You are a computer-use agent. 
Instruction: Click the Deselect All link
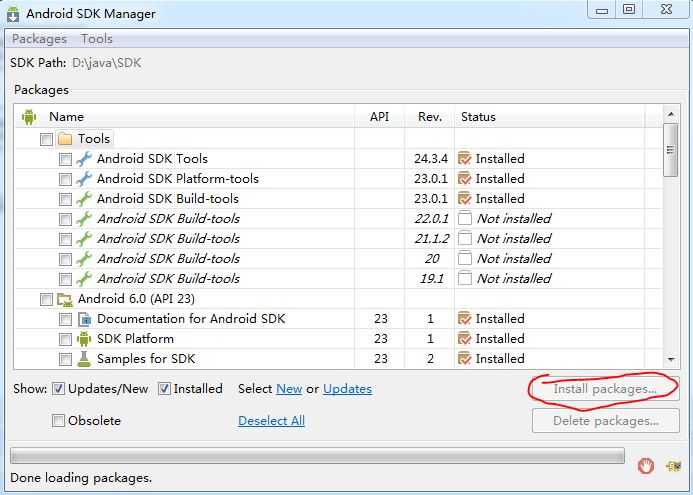(271, 421)
